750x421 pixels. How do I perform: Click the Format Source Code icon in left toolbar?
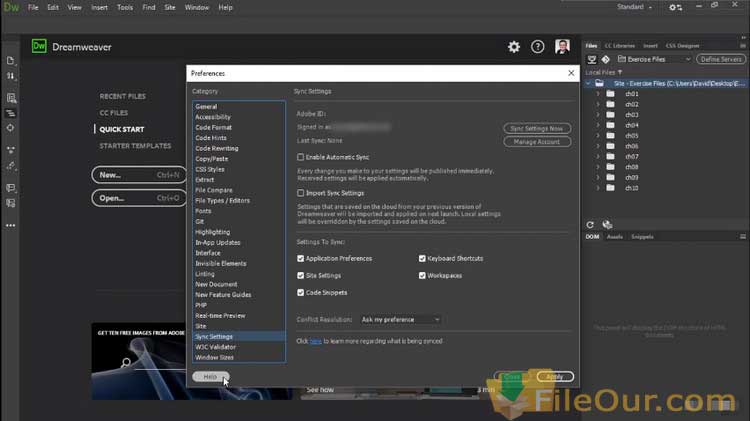(11, 166)
